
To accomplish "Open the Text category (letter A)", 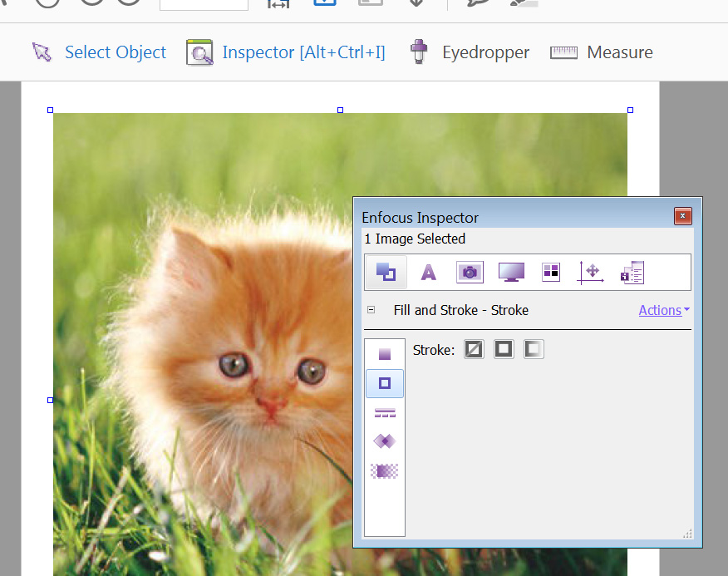I will point(429,272).
